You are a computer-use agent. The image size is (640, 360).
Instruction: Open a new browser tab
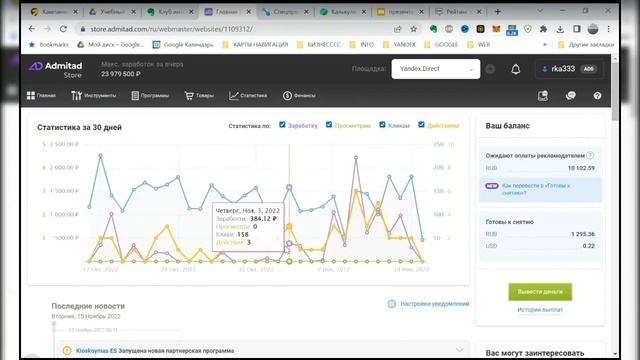point(497,12)
